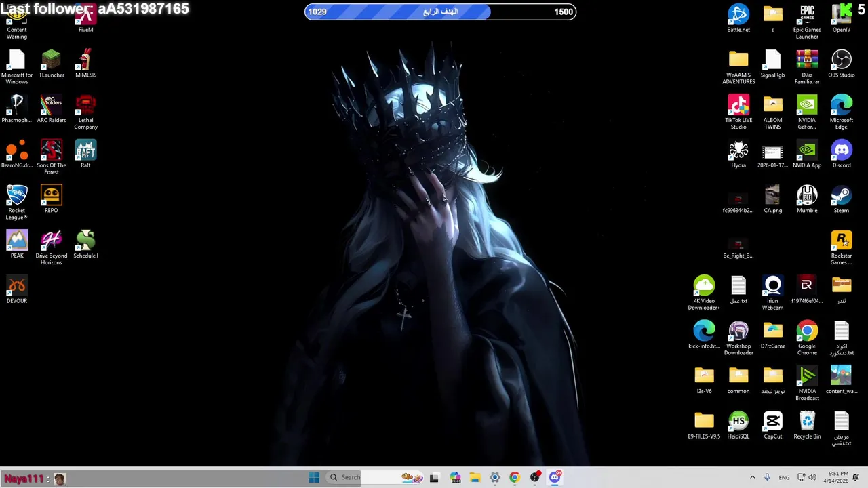Open the Battle.net desktop shortcut
This screenshot has width=868, height=488.
tap(738, 19)
